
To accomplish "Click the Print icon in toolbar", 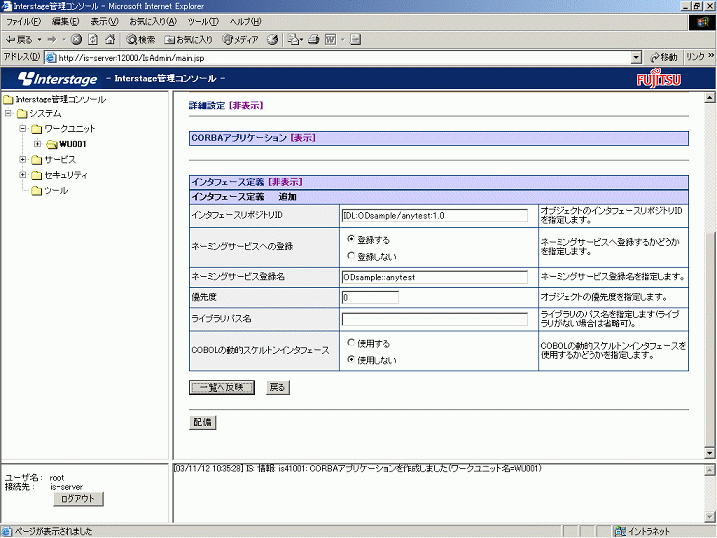I will (x=314, y=40).
